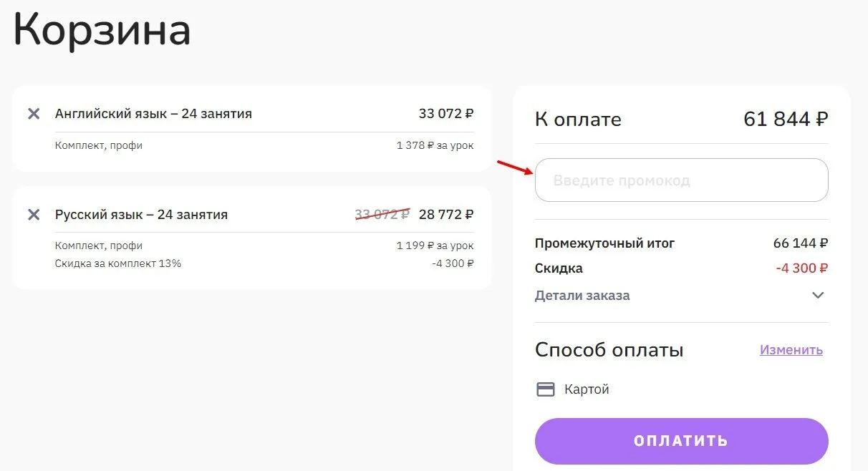
Task: Select the Картой payment option label
Action: click(587, 389)
